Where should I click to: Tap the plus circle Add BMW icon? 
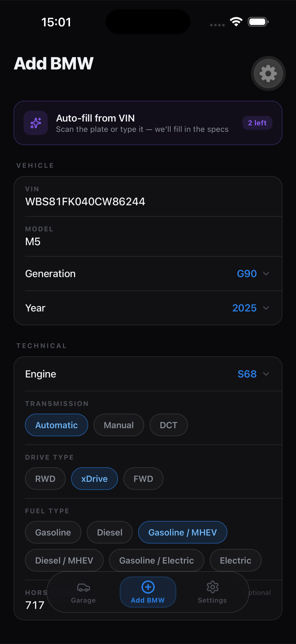[148, 587]
